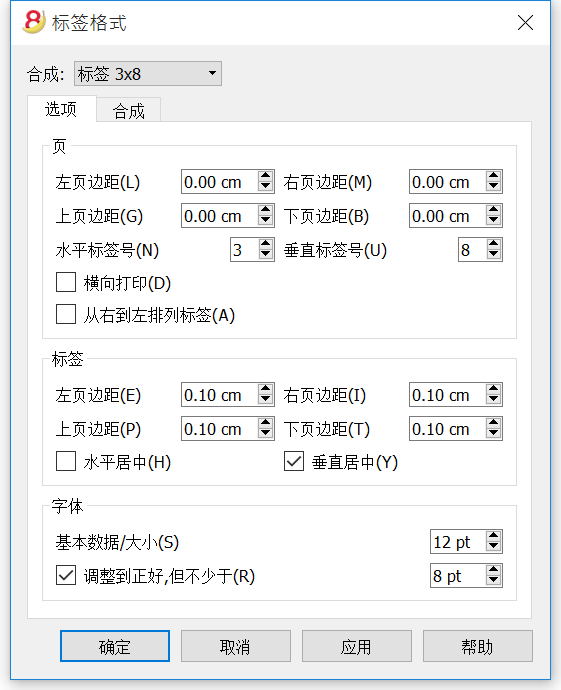Uncheck the 垂直居中(Y) checkbox

coord(294,461)
